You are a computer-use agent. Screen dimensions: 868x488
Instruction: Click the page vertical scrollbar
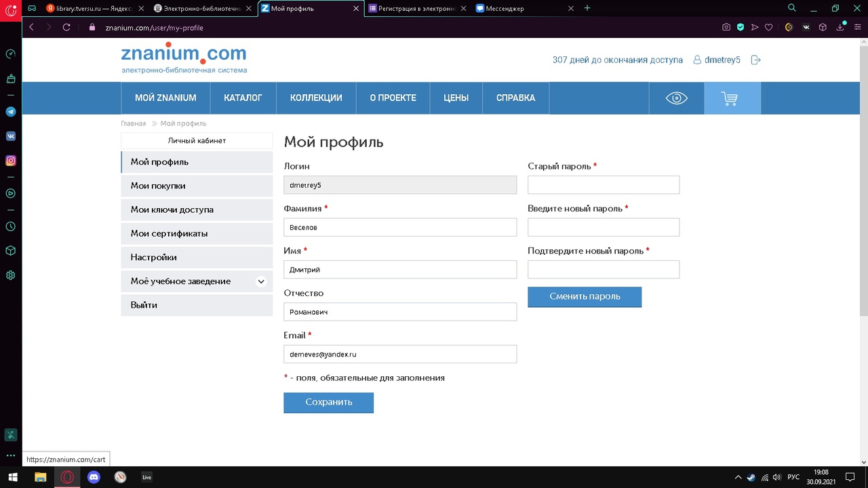pos(863,203)
